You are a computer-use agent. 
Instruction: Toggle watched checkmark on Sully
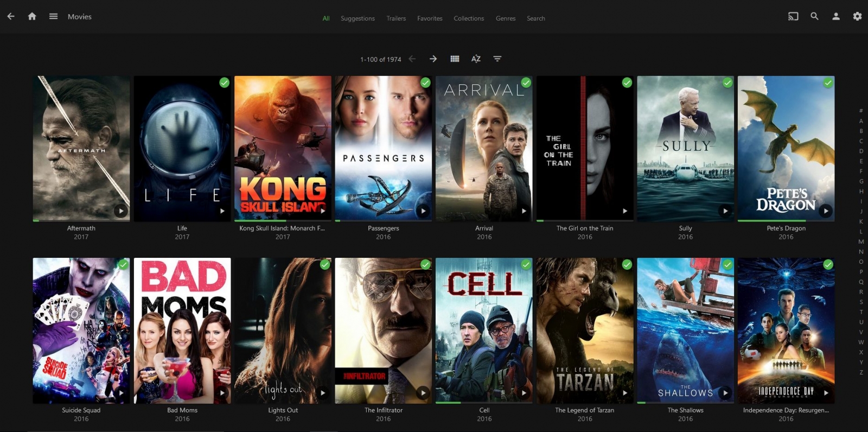click(727, 82)
